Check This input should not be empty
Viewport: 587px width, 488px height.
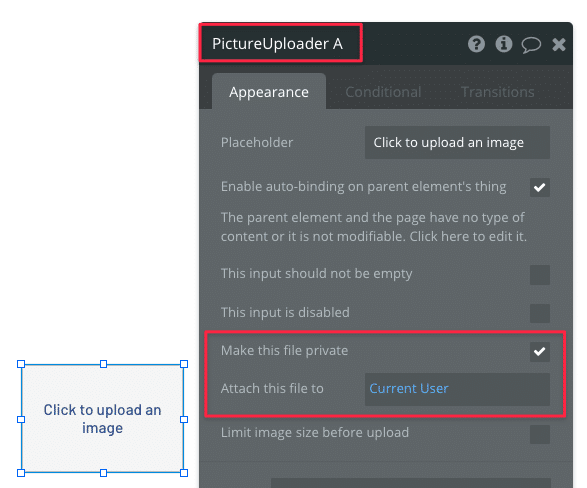539,275
